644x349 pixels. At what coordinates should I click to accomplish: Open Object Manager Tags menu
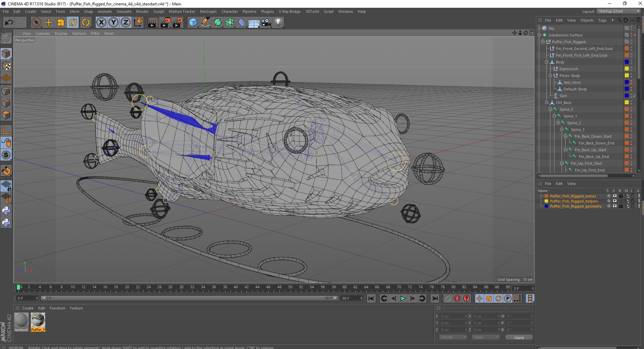click(x=602, y=20)
